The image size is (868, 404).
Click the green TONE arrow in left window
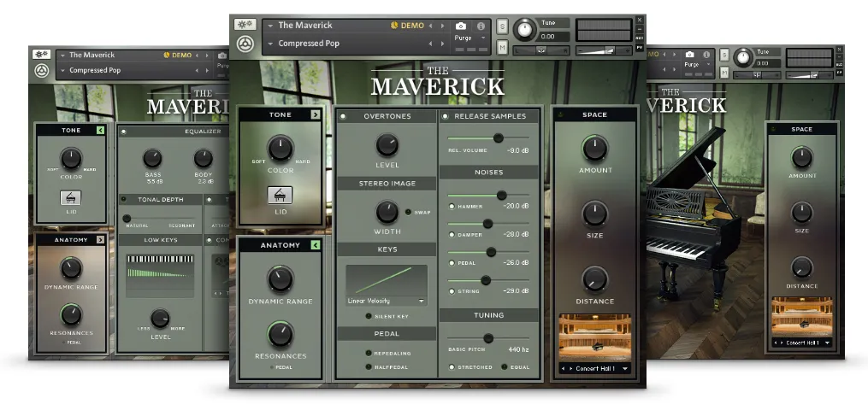[x=100, y=130]
